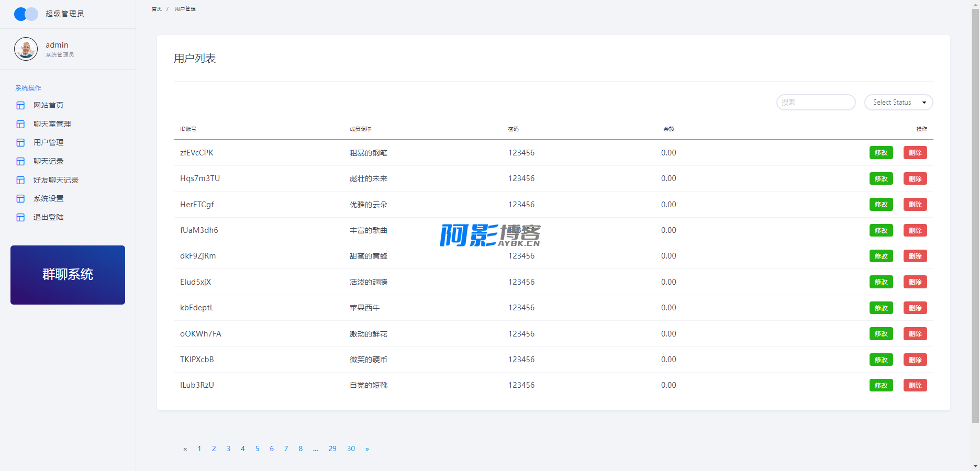This screenshot has height=471, width=980.
Task: Delete user EIud5xjX
Action: [x=915, y=282]
